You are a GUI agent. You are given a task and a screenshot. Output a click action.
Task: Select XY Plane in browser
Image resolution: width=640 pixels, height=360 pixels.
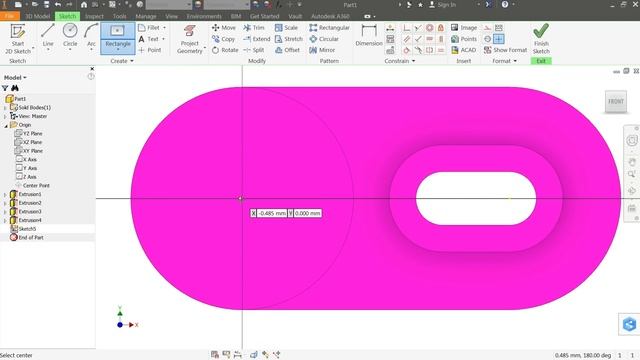[x=28, y=151]
